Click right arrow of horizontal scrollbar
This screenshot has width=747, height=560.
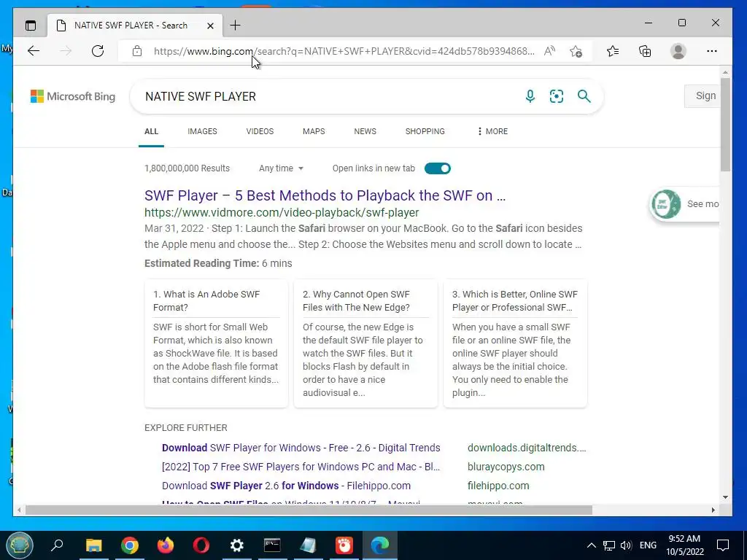tap(713, 510)
